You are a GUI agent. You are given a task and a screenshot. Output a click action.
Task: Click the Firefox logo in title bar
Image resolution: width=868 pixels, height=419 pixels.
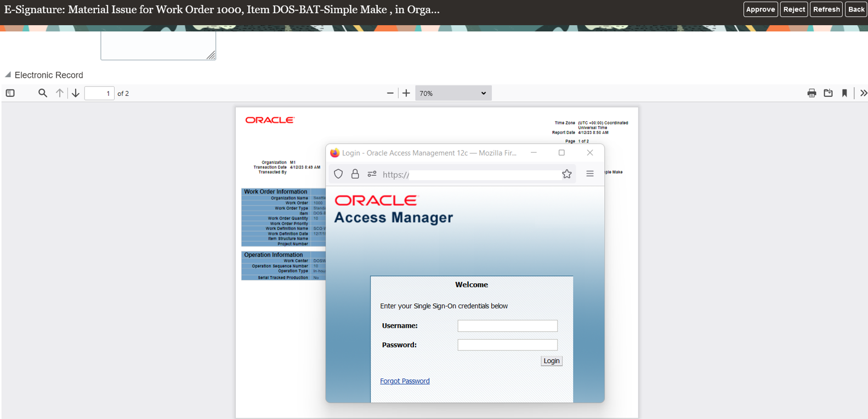(334, 153)
